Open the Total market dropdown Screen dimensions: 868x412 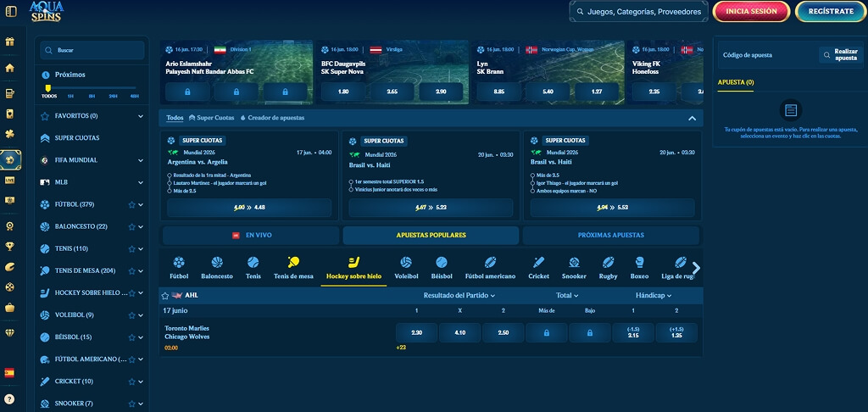coord(567,296)
